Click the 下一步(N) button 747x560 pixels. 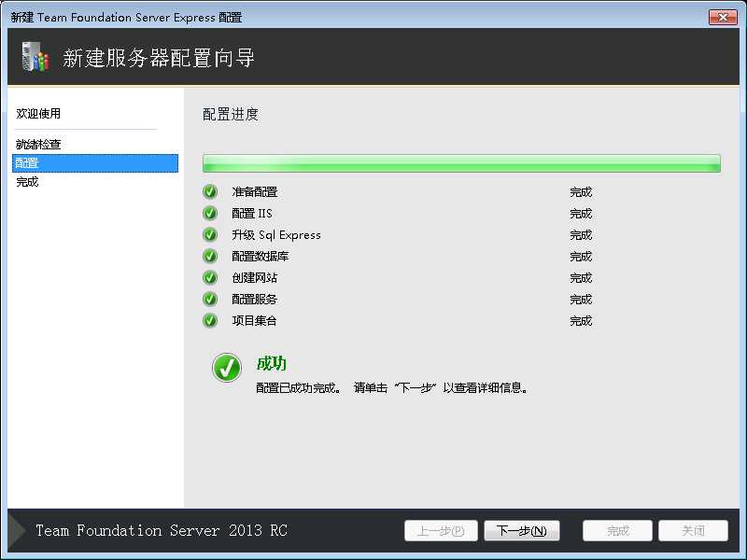pyautogui.click(x=522, y=530)
